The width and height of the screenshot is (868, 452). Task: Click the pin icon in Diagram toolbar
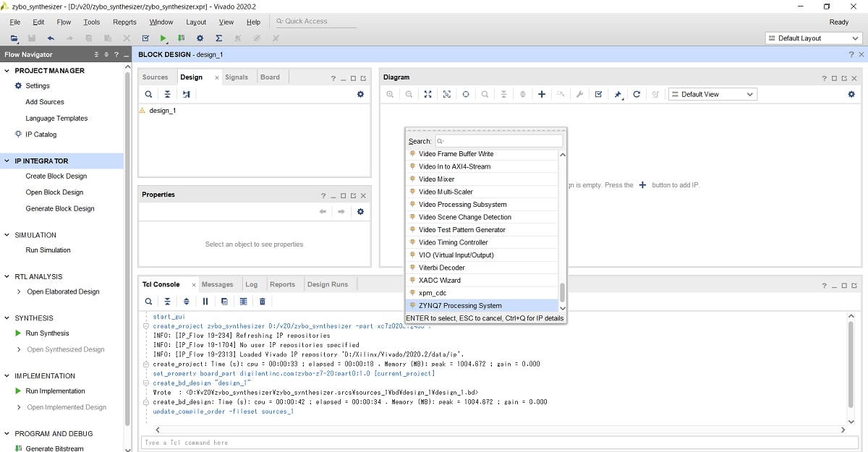(x=618, y=94)
